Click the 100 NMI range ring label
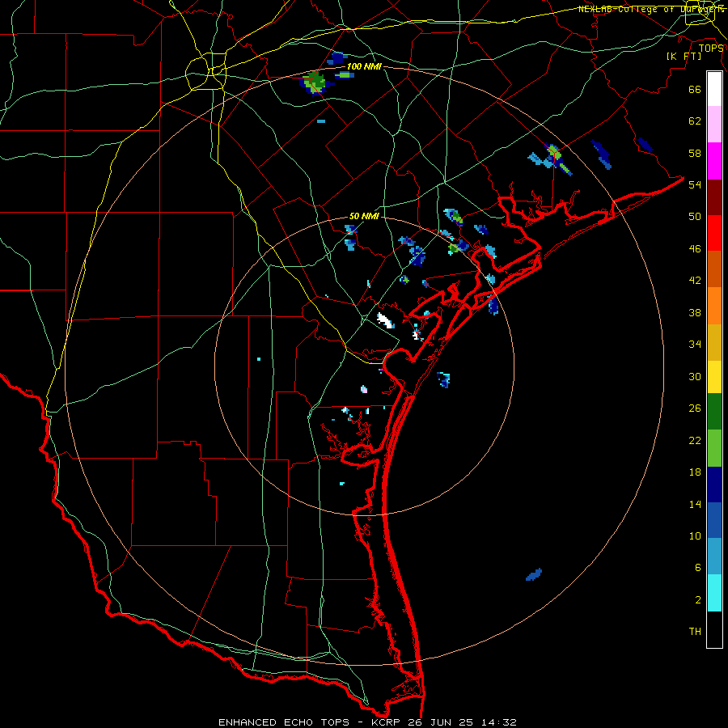The width and height of the screenshot is (728, 728). coord(364,67)
